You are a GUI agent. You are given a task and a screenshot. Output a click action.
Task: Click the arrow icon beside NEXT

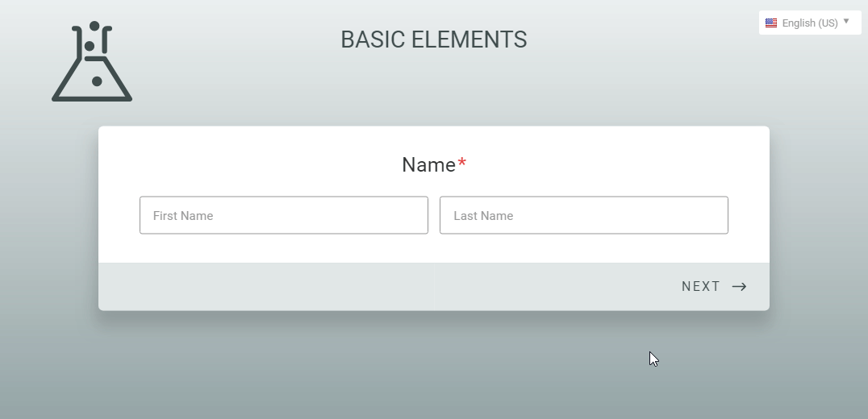tap(739, 287)
